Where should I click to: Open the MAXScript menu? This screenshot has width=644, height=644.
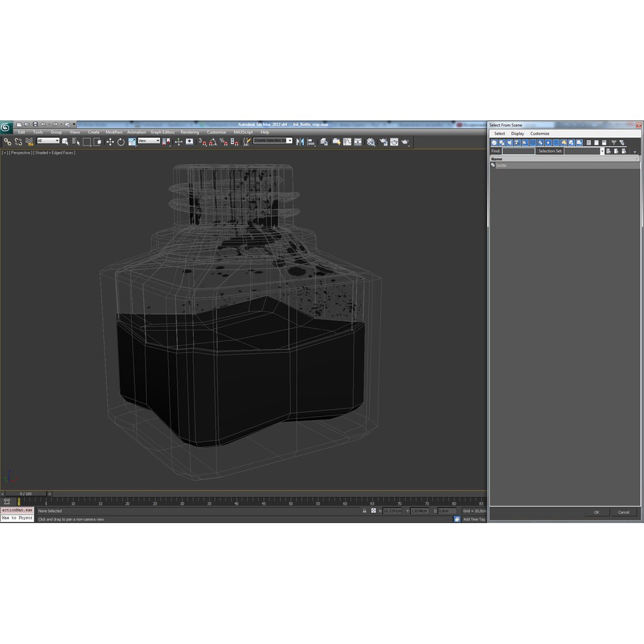point(243,132)
